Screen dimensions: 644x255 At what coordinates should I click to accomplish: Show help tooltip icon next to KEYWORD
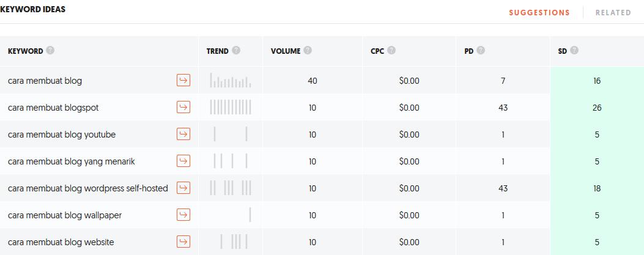(50, 51)
